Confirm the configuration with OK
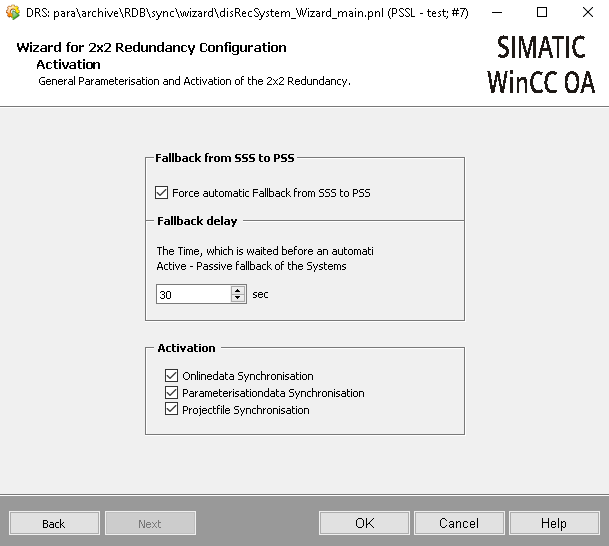The image size is (609, 546). tap(364, 523)
